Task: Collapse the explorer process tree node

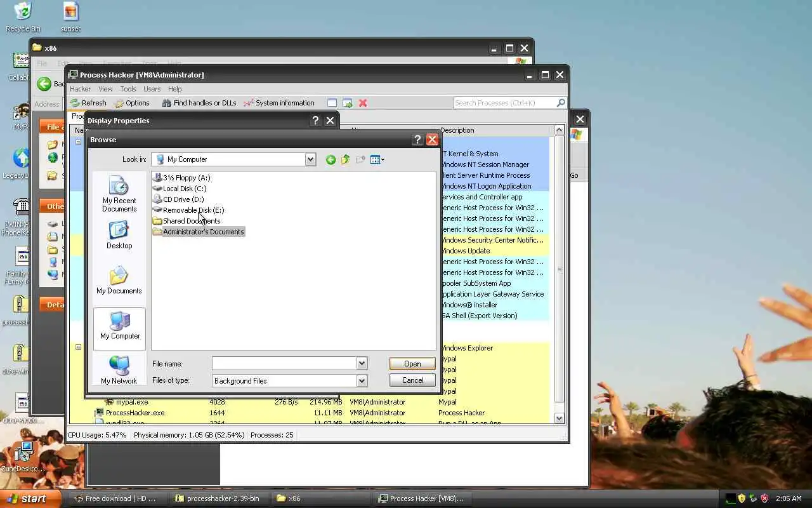Action: [79, 347]
